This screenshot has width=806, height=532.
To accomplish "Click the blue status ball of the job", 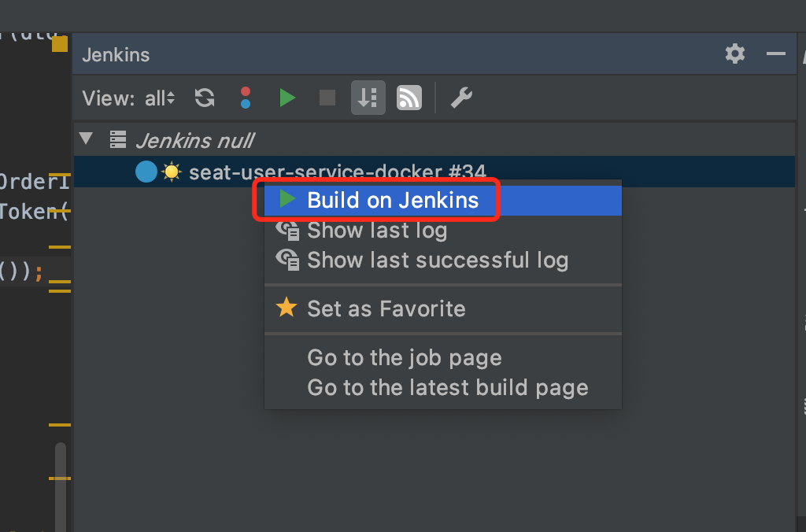I will (146, 171).
